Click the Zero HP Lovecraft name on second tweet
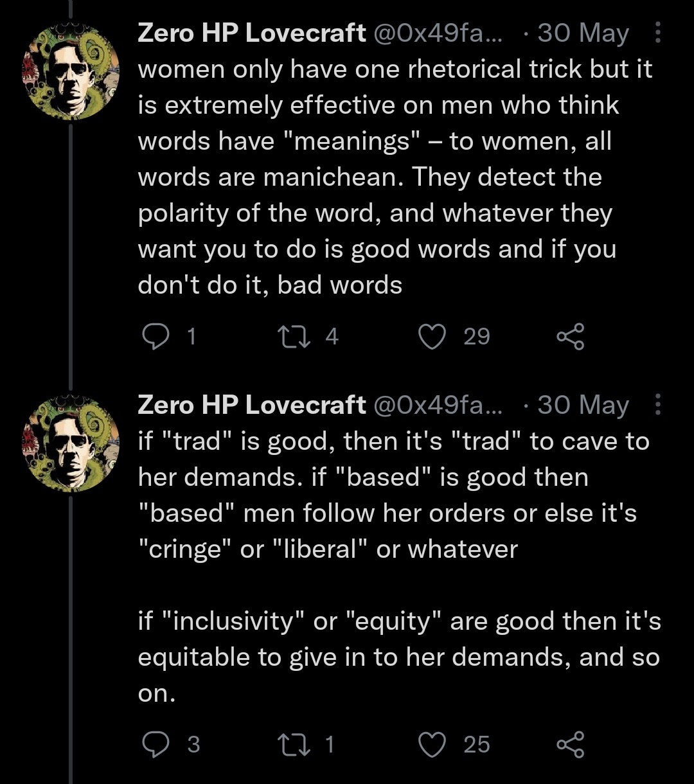This screenshot has height=784, width=694. click(251, 405)
